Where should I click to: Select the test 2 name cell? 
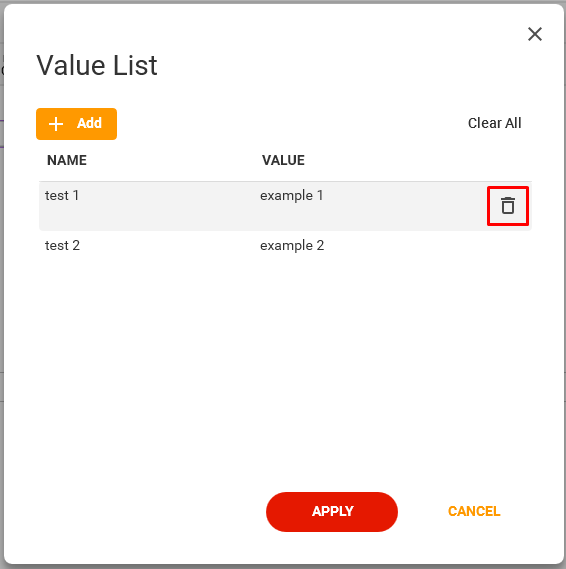pos(62,245)
